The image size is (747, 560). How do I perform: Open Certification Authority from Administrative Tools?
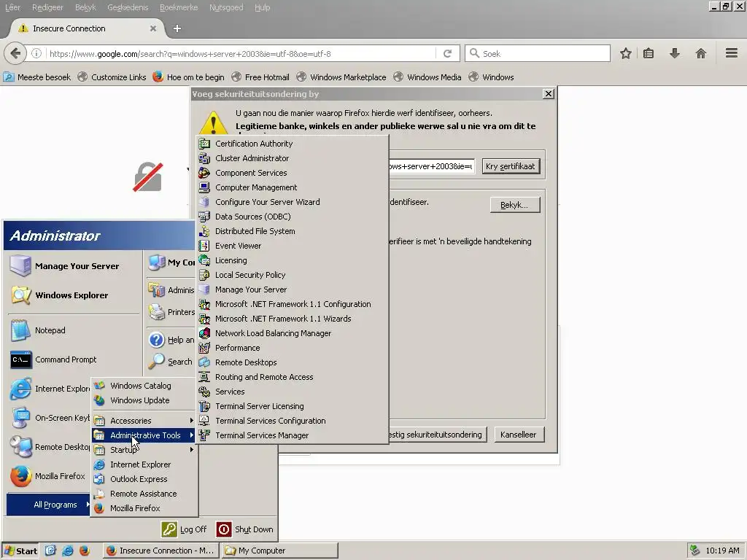(293, 144)
